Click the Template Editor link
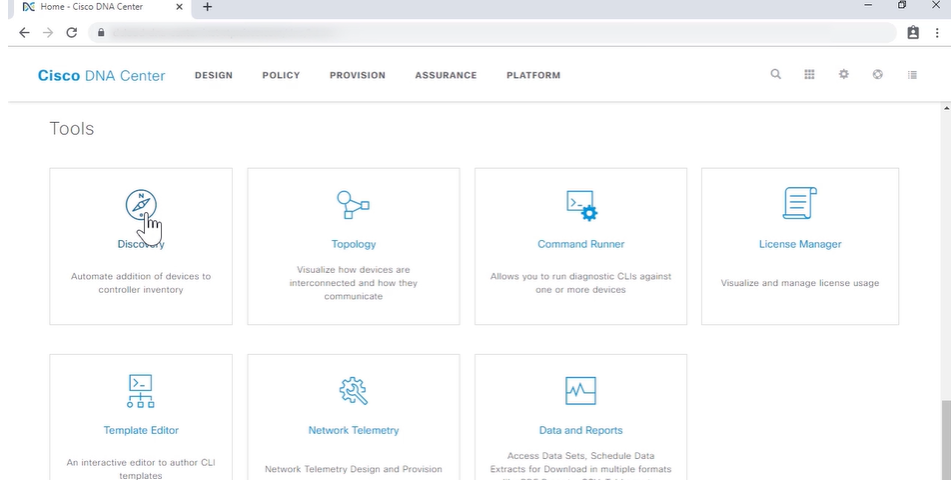The height and width of the screenshot is (480, 951). click(x=141, y=430)
